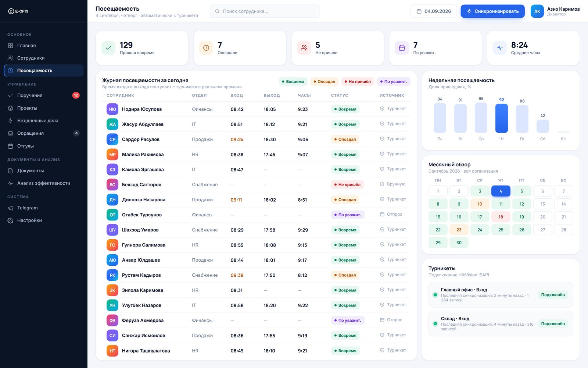Open Сотрудники section in sidebar
This screenshot has height=368, width=588.
tap(43, 58)
